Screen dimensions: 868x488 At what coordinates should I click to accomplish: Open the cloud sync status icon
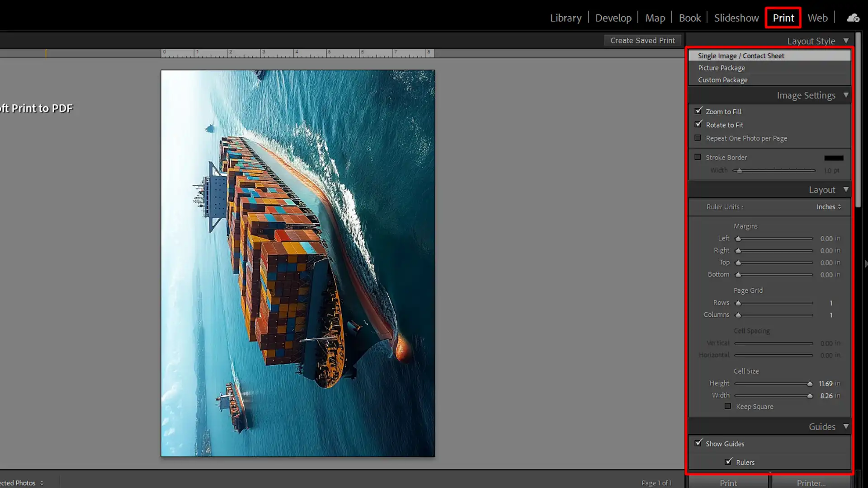pos(853,18)
